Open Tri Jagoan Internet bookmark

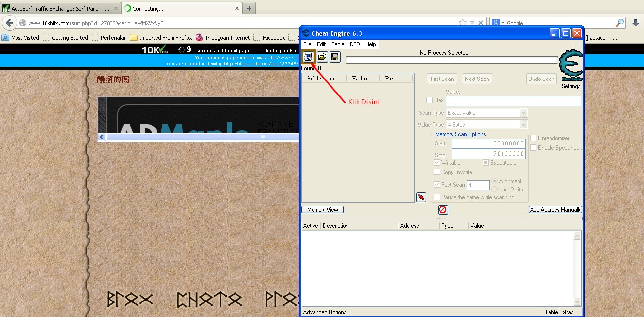pyautogui.click(x=223, y=38)
